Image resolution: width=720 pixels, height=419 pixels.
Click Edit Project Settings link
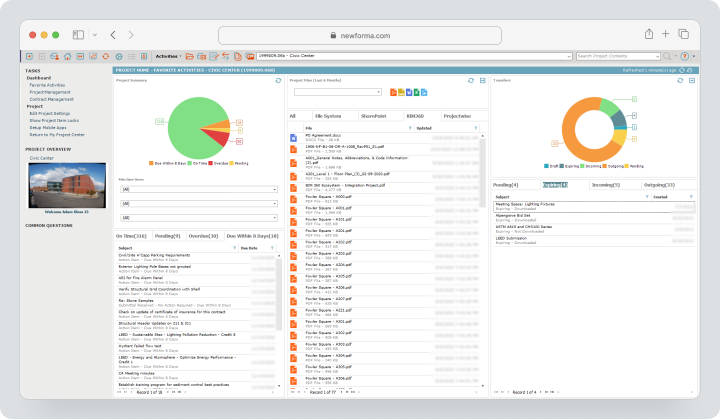[50, 113]
